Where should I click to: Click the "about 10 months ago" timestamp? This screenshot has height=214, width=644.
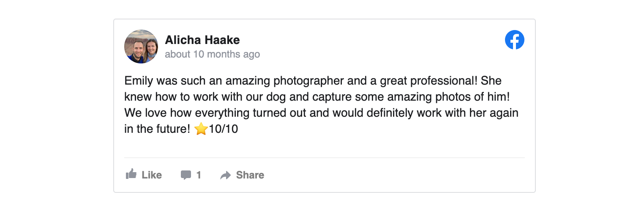tap(212, 55)
